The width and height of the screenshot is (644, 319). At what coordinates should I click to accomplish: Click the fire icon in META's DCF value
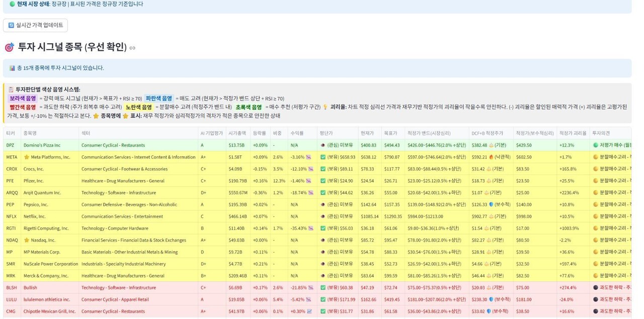point(492,157)
